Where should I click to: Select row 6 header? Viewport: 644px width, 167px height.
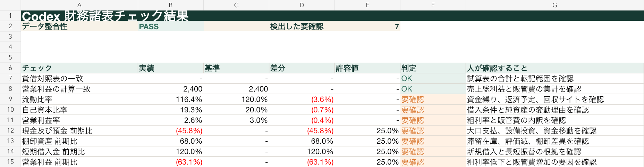(x=10, y=68)
